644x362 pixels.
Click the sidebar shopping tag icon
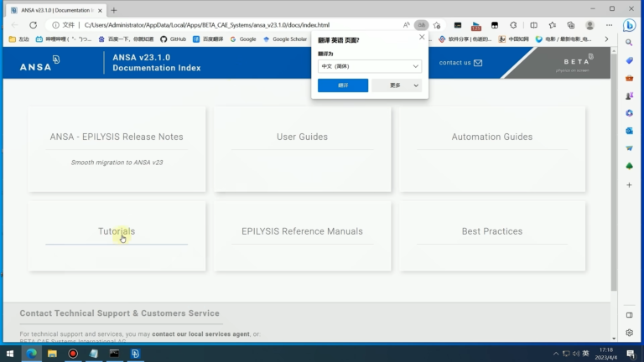coord(629,60)
